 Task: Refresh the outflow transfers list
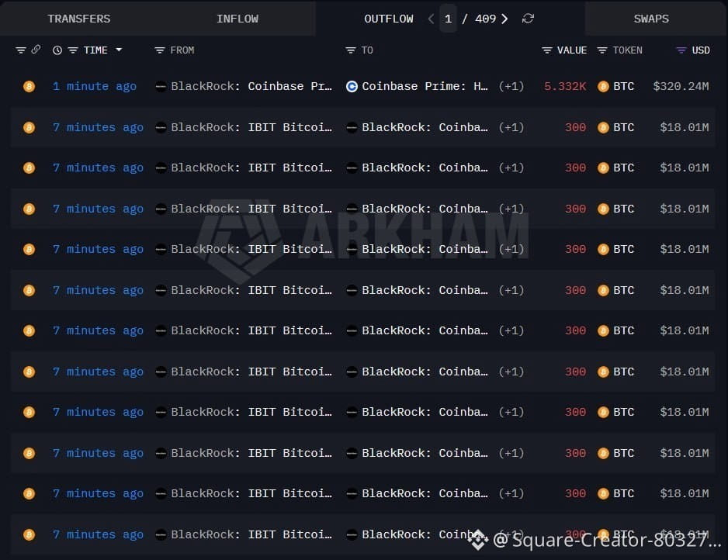[528, 19]
